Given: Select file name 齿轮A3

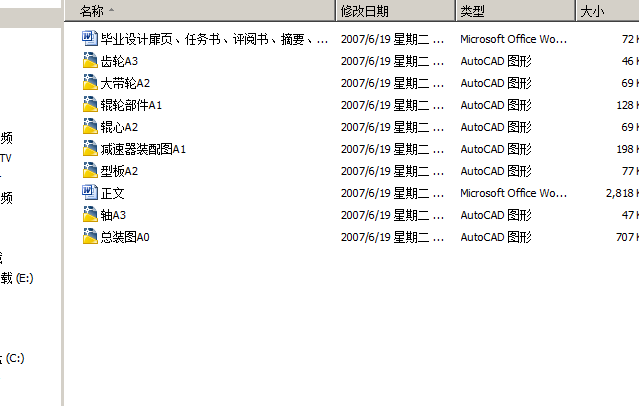Looking at the screenshot, I should (119, 61).
